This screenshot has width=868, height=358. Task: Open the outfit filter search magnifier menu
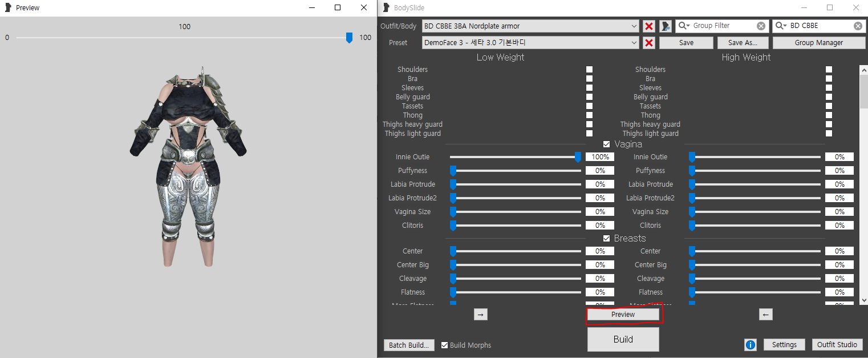(781, 26)
